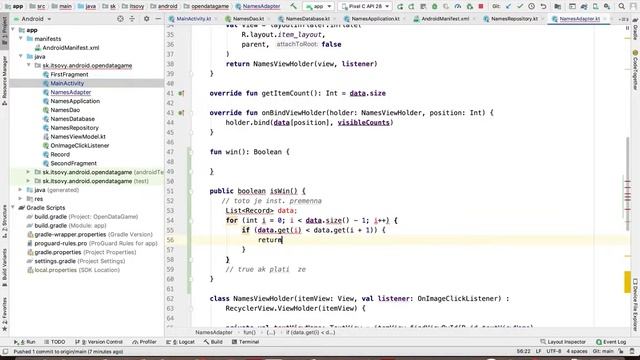Click the gear settings icon in Project panel
This screenshot has height=360, width=640.
pyautogui.click(x=147, y=19)
